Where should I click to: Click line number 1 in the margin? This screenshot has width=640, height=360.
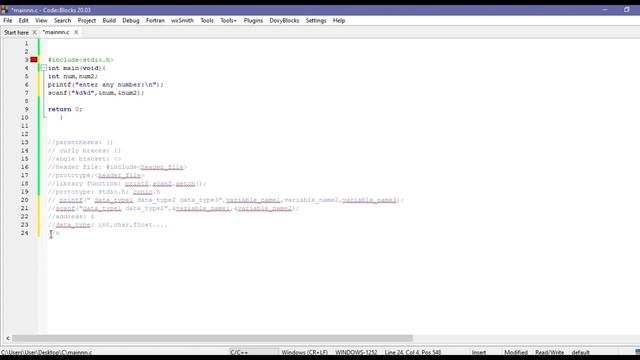(27, 43)
